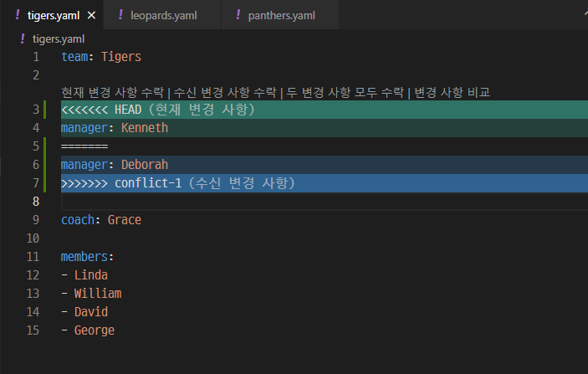Accept incoming change (수신 변경 사항 수락)
The height and width of the screenshot is (374, 588).
(x=225, y=92)
